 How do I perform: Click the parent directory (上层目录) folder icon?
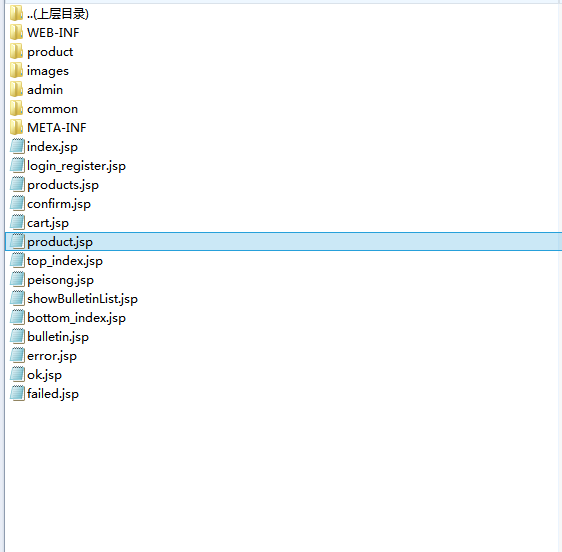16,14
